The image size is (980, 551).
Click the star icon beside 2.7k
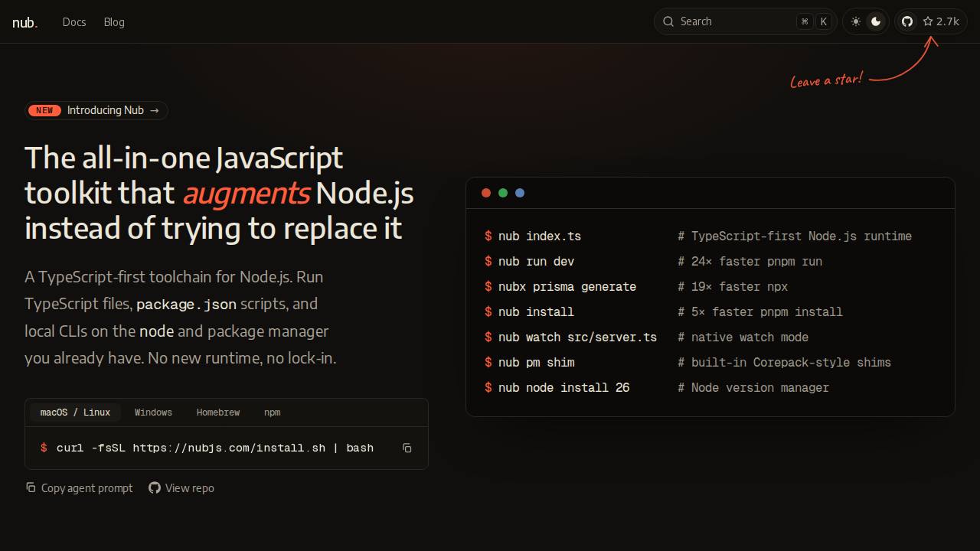point(928,21)
